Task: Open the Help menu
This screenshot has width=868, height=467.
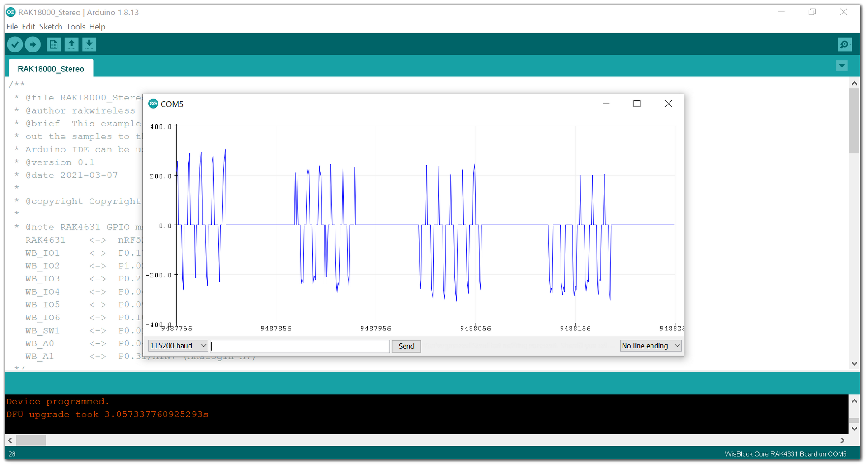Action: tap(97, 27)
